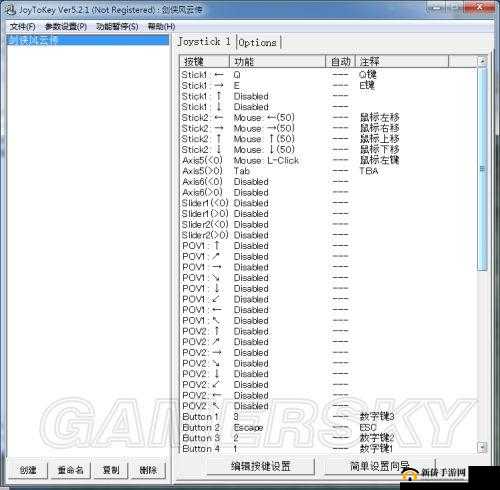Select the Joystick 1 tab
The image size is (500, 490).
204,42
